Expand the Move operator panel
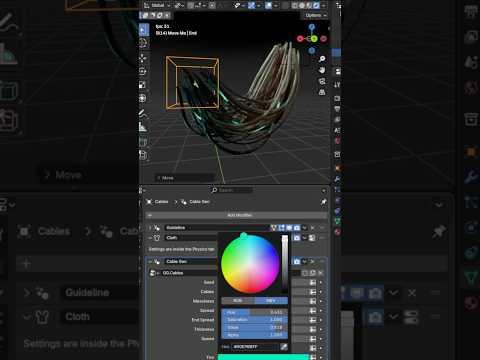 click(x=159, y=178)
